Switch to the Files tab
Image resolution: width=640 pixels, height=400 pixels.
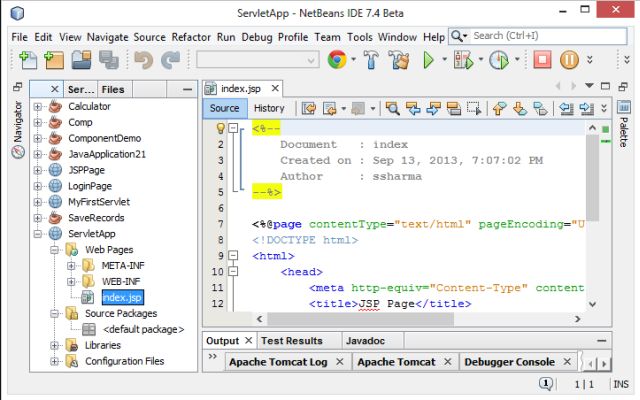[113, 89]
